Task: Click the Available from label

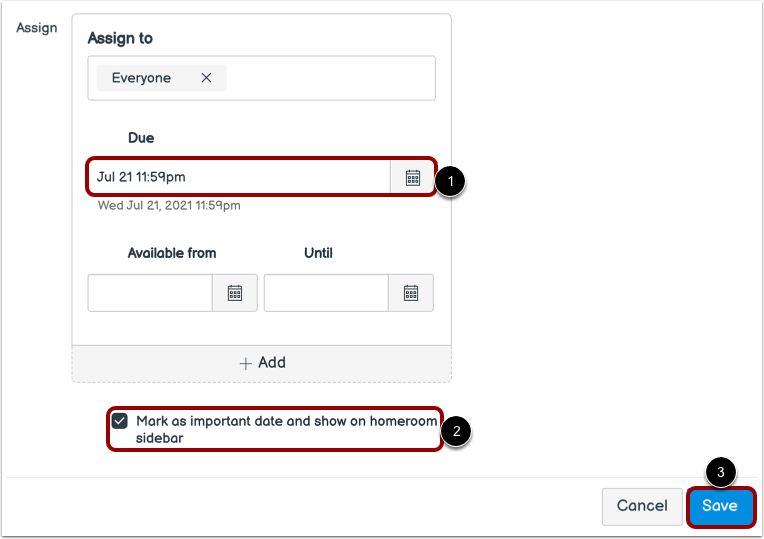Action: point(172,253)
